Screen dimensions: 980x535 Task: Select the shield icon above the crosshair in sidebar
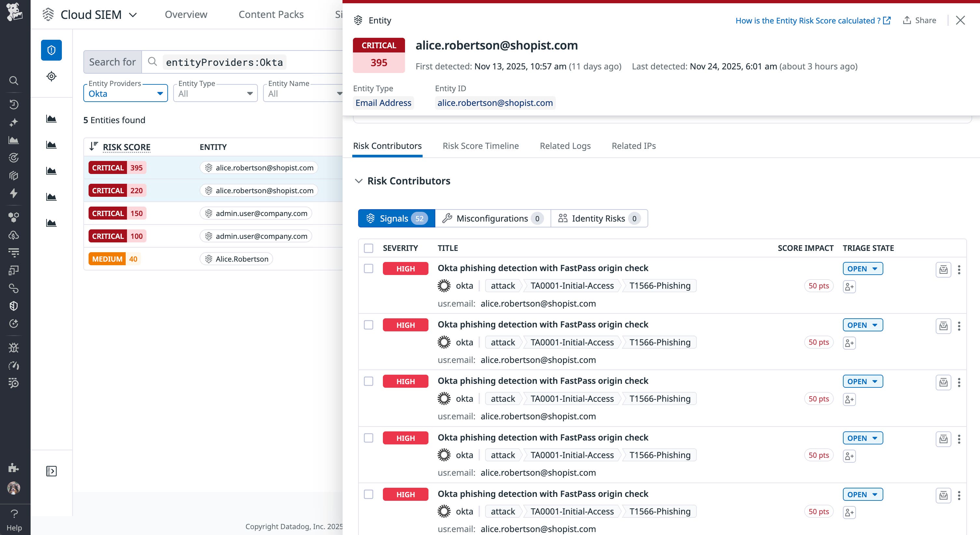point(51,50)
